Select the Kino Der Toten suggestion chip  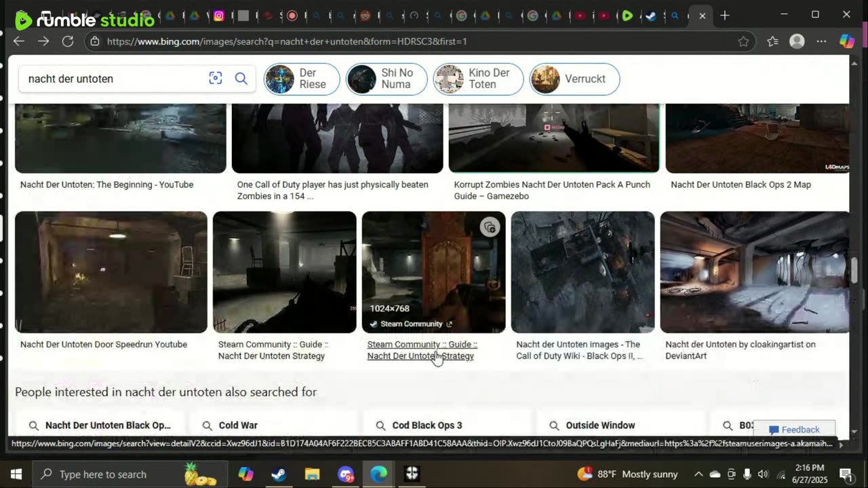(478, 79)
